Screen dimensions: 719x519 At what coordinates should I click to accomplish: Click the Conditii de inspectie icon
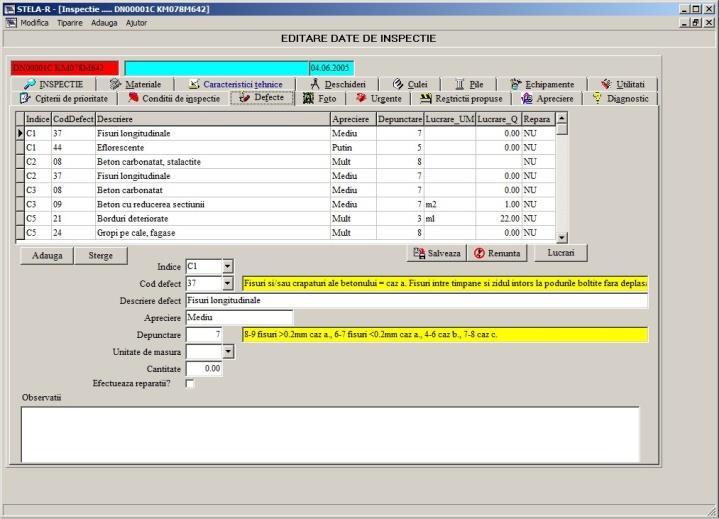click(x=133, y=98)
